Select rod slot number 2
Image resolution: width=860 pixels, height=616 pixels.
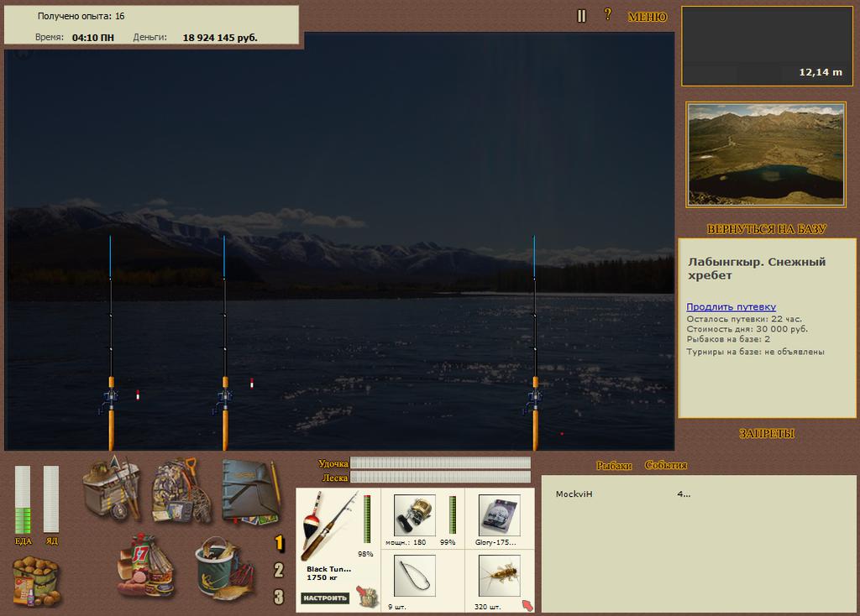pos(279,570)
